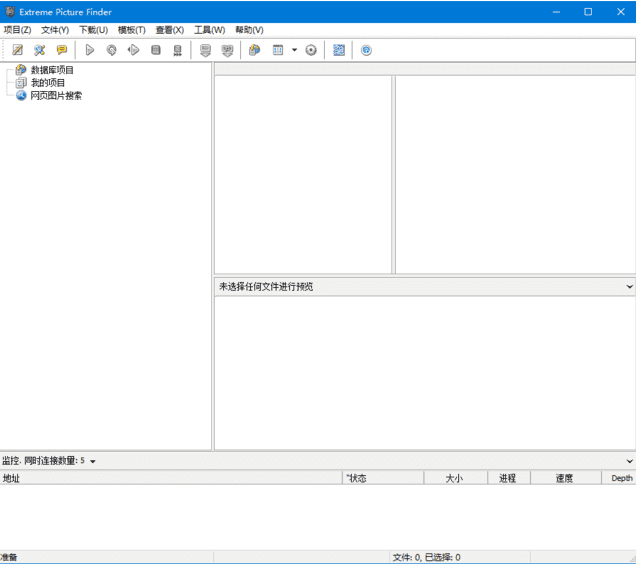Open the 文件(Y) menu
Viewport: 636px width, 567px height.
click(x=55, y=30)
